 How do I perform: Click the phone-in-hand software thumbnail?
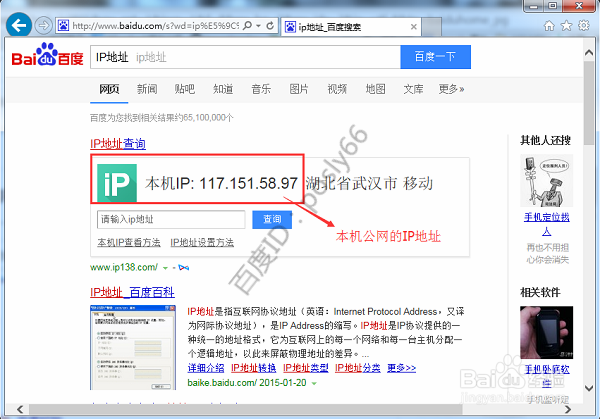coord(546,333)
